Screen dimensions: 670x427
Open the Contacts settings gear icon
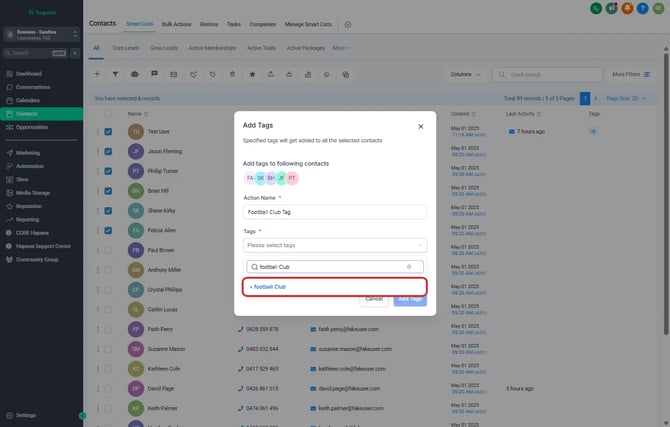tap(348, 23)
